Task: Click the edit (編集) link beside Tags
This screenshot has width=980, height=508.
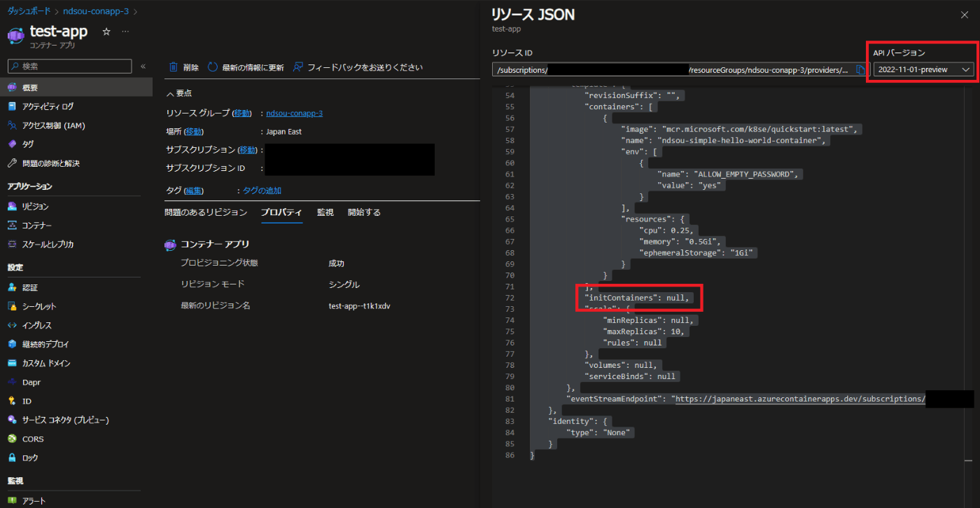Action: point(194,191)
